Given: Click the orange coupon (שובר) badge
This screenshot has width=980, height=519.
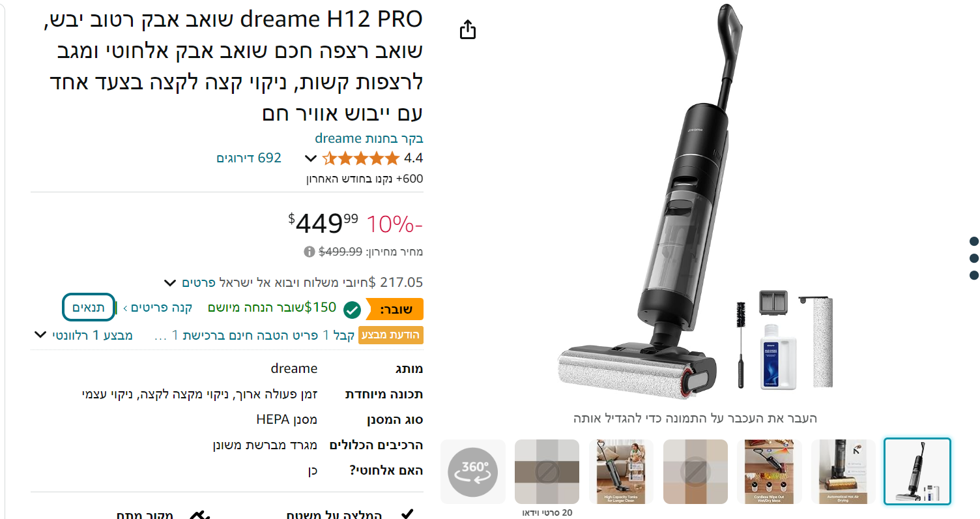Looking at the screenshot, I should pos(396,309).
